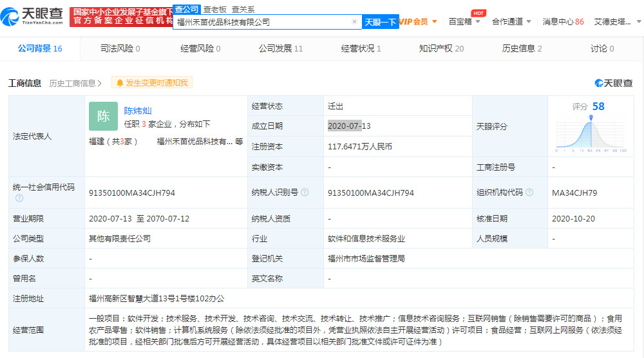
Task: Click the 福建（共3家）region text
Action: (113, 142)
